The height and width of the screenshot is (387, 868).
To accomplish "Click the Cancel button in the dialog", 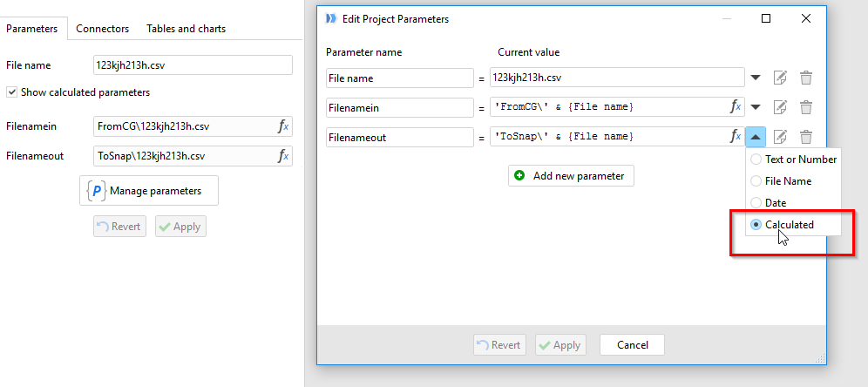I will tap(632, 345).
